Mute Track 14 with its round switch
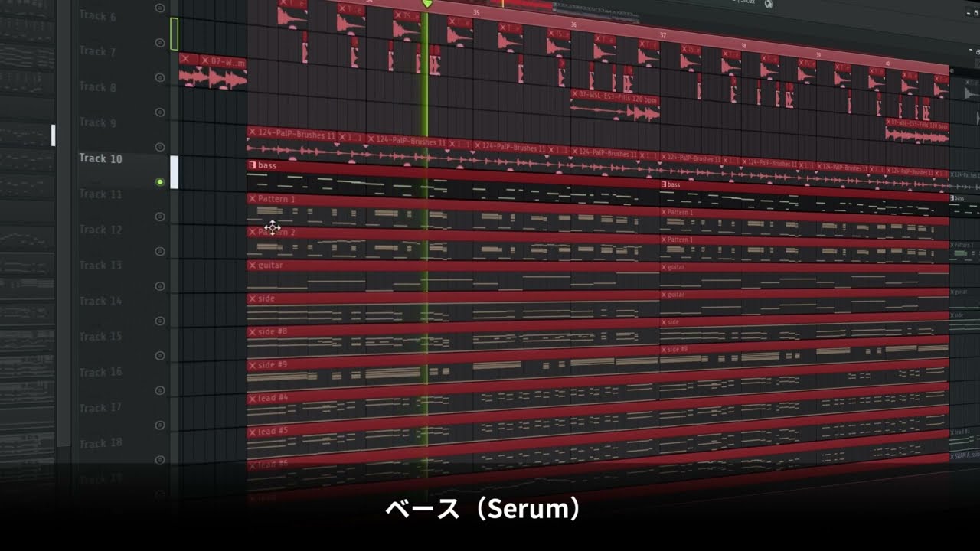The height and width of the screenshot is (551, 980). click(x=160, y=321)
